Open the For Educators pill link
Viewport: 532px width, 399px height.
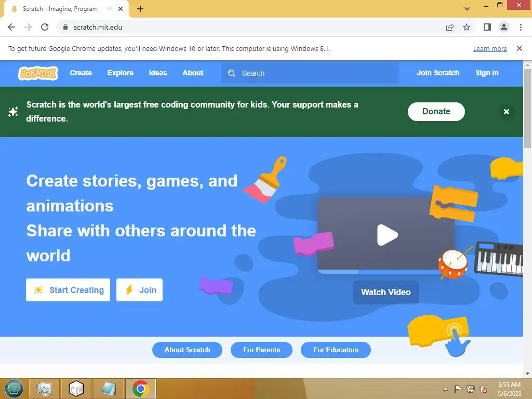coord(336,350)
